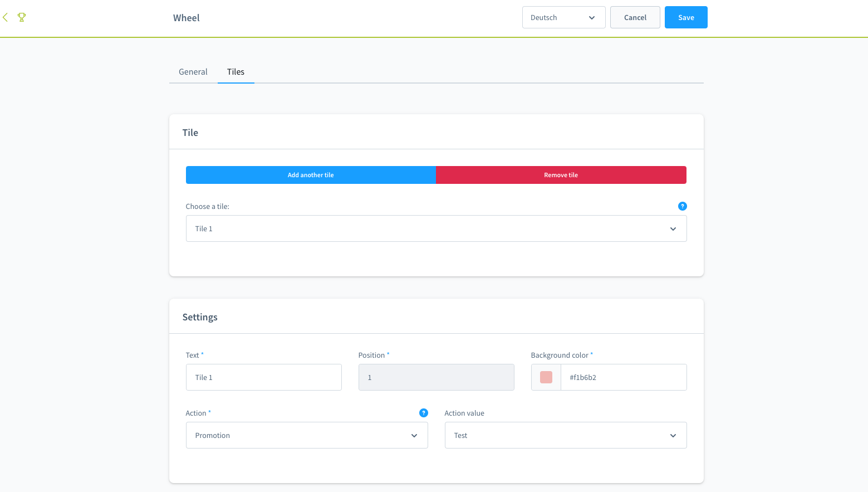Click the Action value label
The image size is (868, 492).
tap(464, 413)
